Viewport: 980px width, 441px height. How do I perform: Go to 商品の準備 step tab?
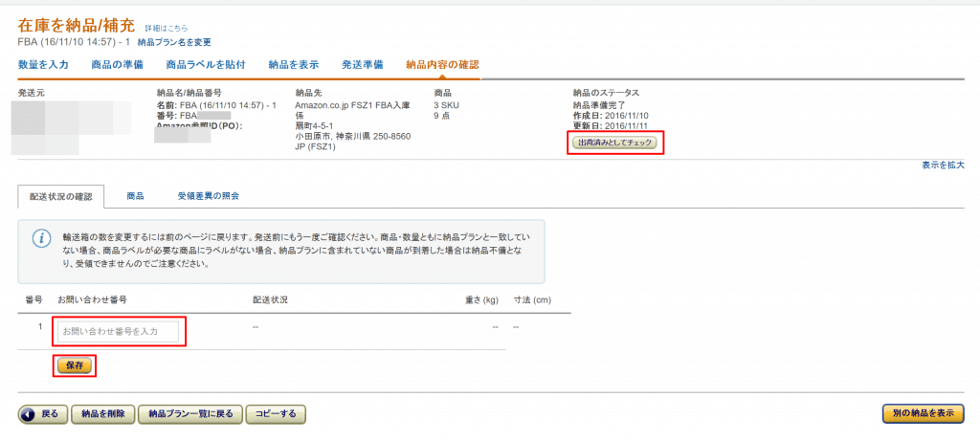coord(117,64)
